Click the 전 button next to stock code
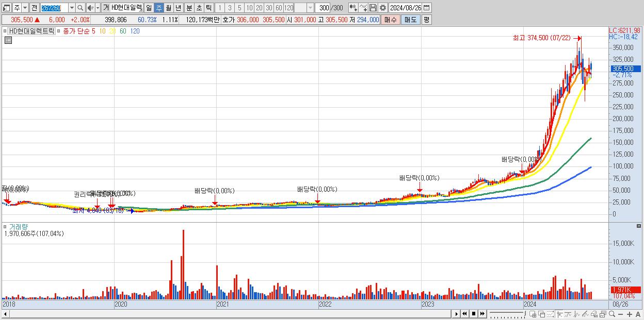The image size is (644, 320). [34, 8]
